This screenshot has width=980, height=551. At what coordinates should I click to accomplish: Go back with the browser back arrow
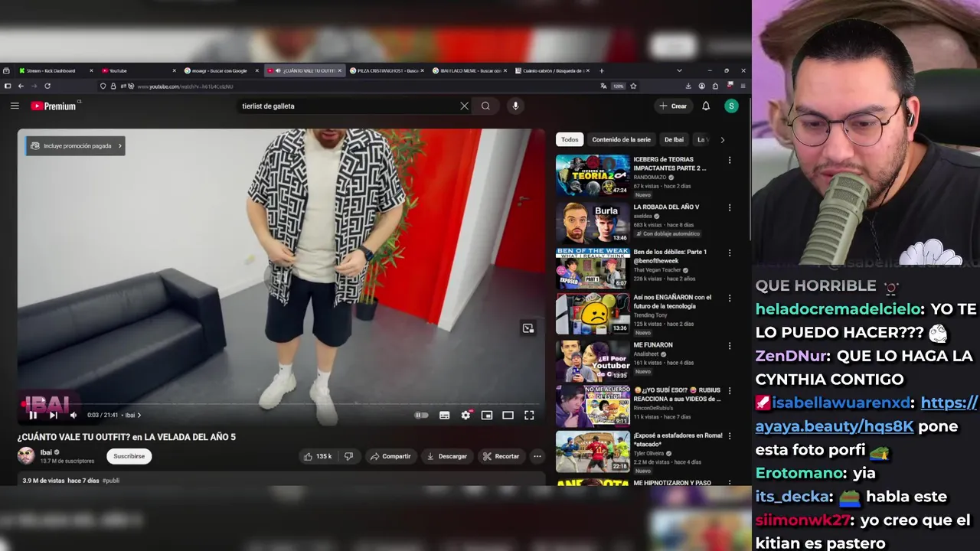21,86
